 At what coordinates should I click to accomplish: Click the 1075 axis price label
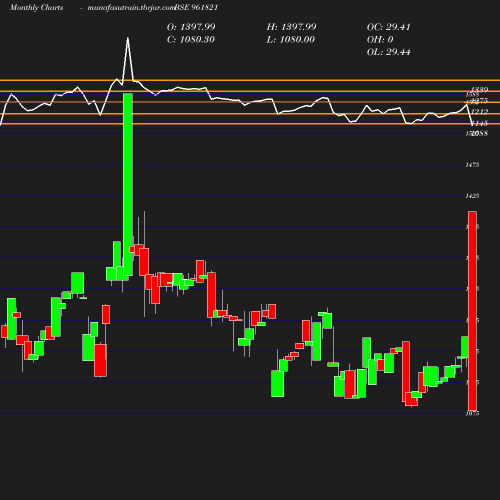click(x=472, y=413)
